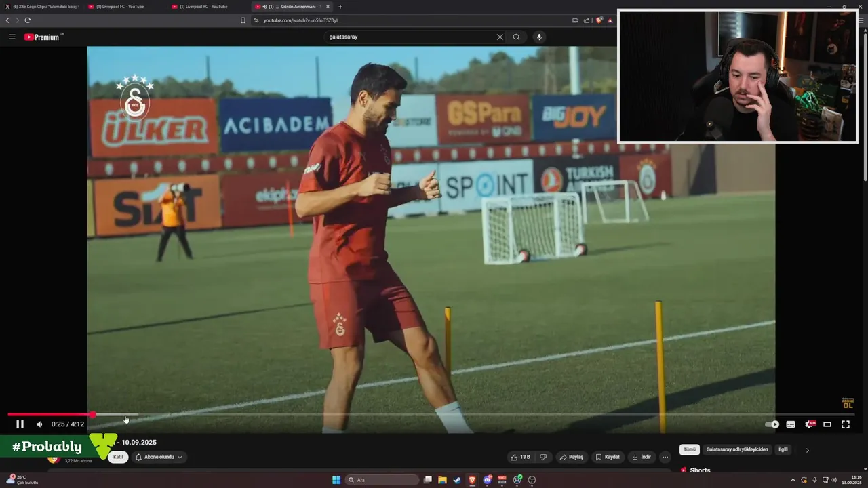Image resolution: width=868 pixels, height=488 pixels.
Task: Open weather widget 26°C Çok bulutlu
Action: tap(22, 480)
